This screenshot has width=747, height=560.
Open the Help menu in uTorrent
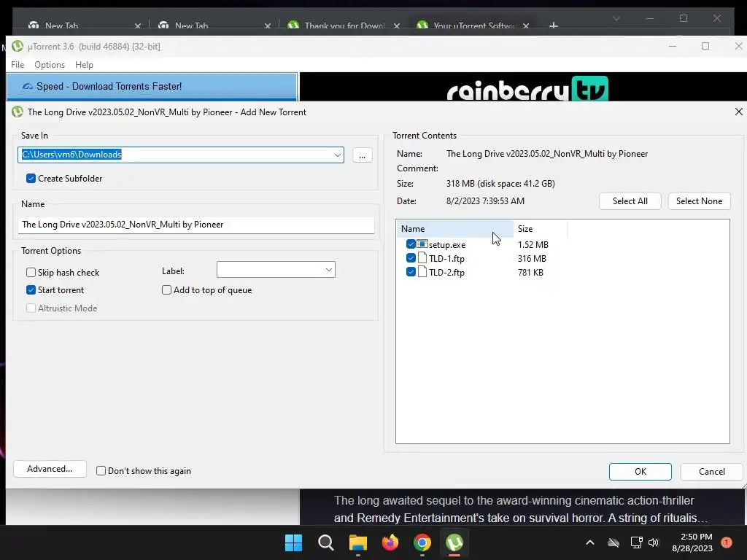tap(85, 65)
